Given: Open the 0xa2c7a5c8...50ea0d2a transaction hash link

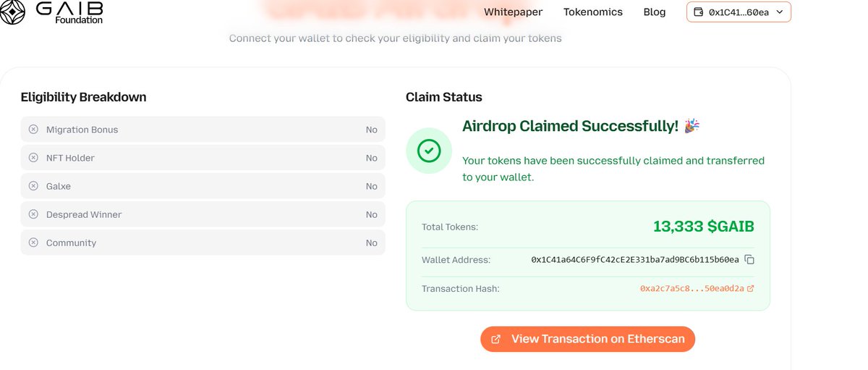Looking at the screenshot, I should [x=692, y=289].
